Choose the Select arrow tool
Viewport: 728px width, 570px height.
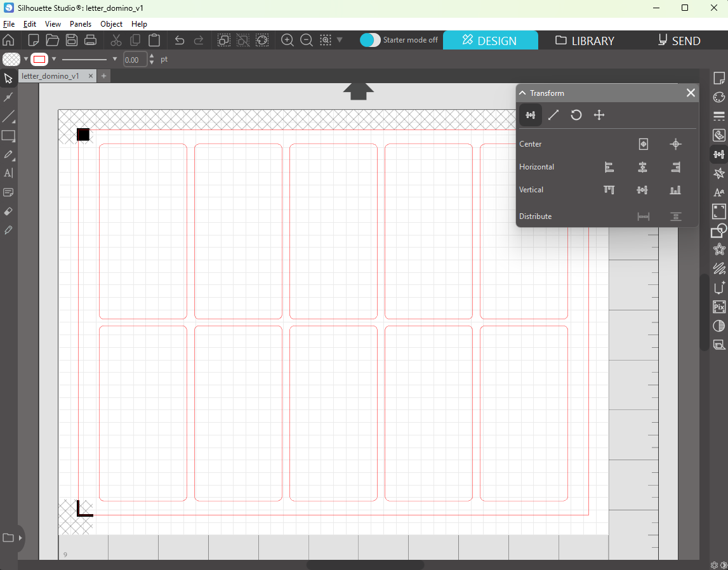(x=8, y=78)
